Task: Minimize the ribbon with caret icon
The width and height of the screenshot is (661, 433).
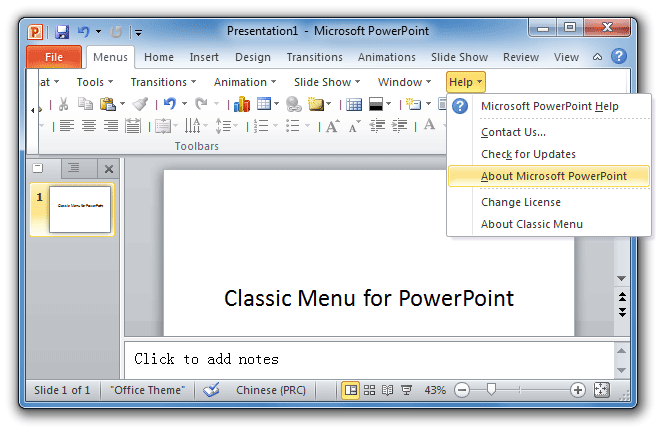Action: coord(597,57)
